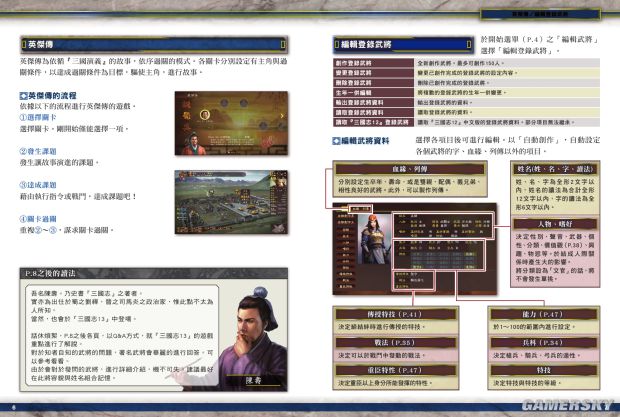Click the 姓名(姓、名、字、讀法) callout header
Viewport: 620px width, 417px height.
click(x=555, y=169)
